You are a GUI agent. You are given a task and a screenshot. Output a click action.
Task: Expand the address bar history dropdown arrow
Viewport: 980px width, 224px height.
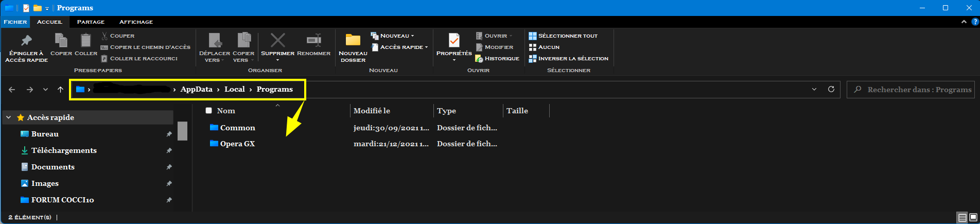pos(814,89)
